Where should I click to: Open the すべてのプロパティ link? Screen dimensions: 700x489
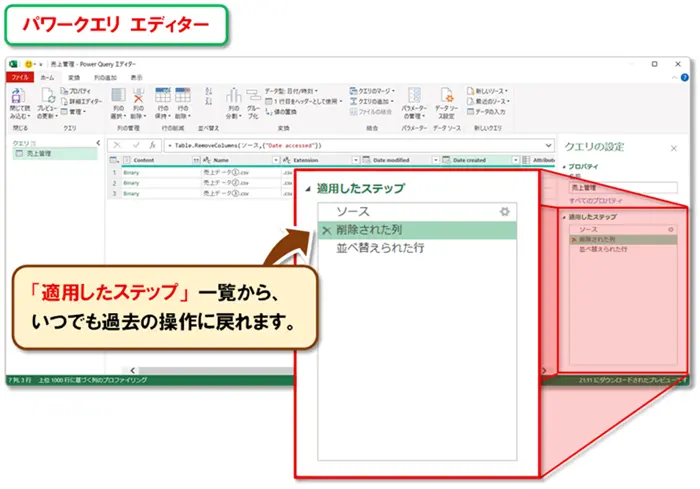pyautogui.click(x=596, y=201)
